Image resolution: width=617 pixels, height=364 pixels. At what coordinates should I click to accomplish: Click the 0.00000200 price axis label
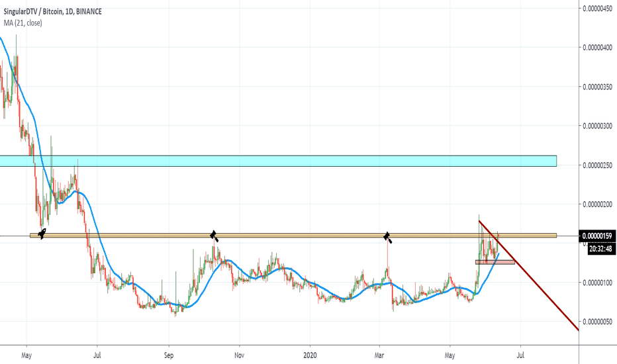[597, 205]
